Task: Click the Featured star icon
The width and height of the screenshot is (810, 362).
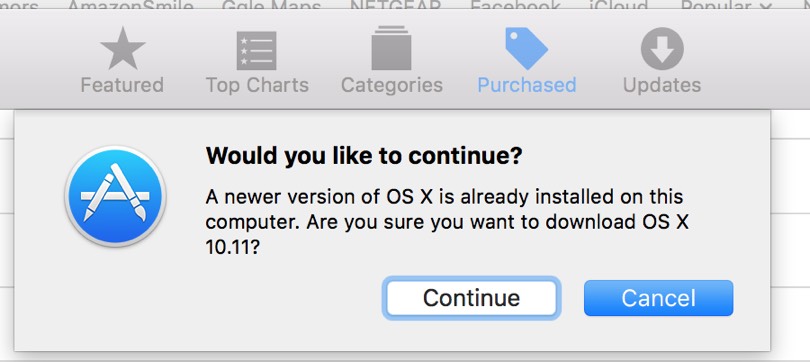Action: (122, 49)
